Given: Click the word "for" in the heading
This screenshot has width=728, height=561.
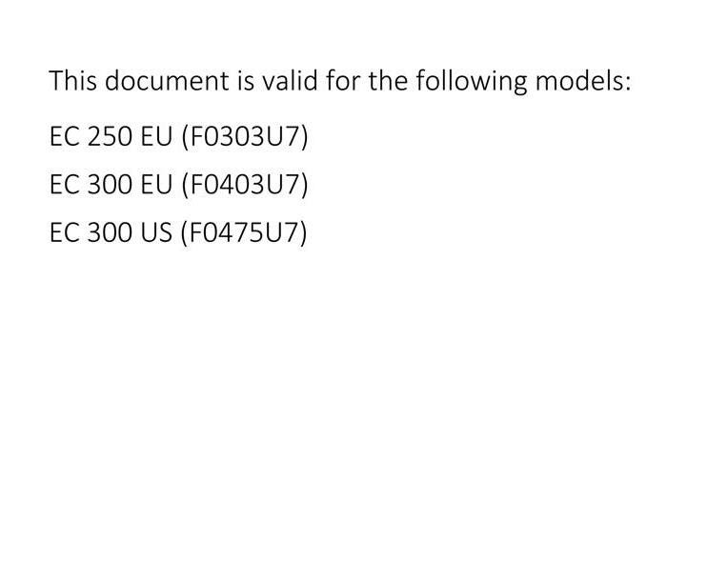Looking at the screenshot, I should pyautogui.click(x=343, y=80).
